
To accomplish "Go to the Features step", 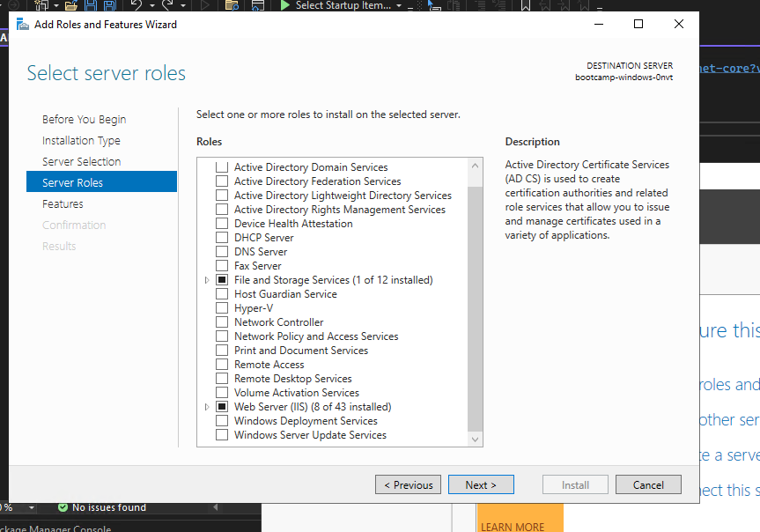I will 63,203.
